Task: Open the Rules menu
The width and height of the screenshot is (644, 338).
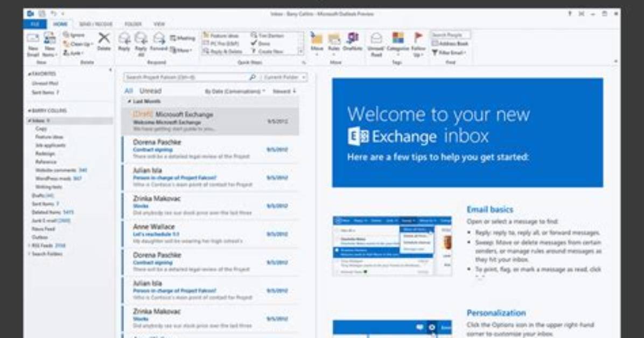Action: pos(334,44)
